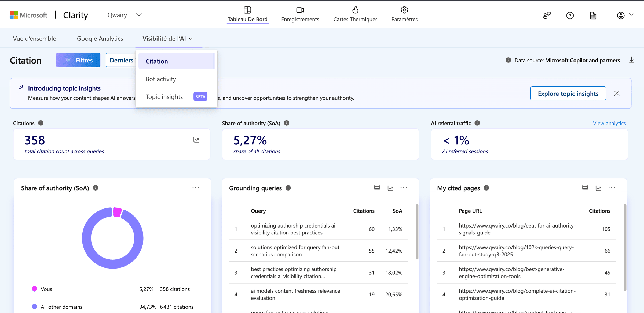
Task: Click the 358 total citation count value
Action: point(35,140)
